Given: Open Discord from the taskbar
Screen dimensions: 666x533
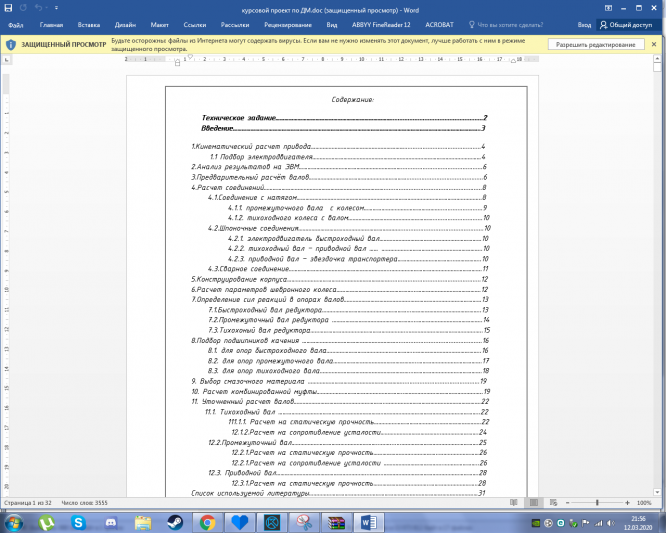Looking at the screenshot, I should tap(111, 523).
